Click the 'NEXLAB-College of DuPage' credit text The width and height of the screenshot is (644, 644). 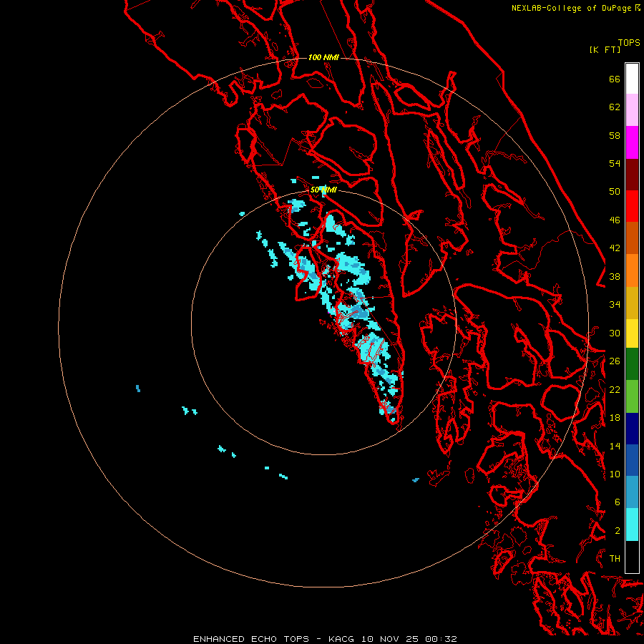[x=573, y=8]
